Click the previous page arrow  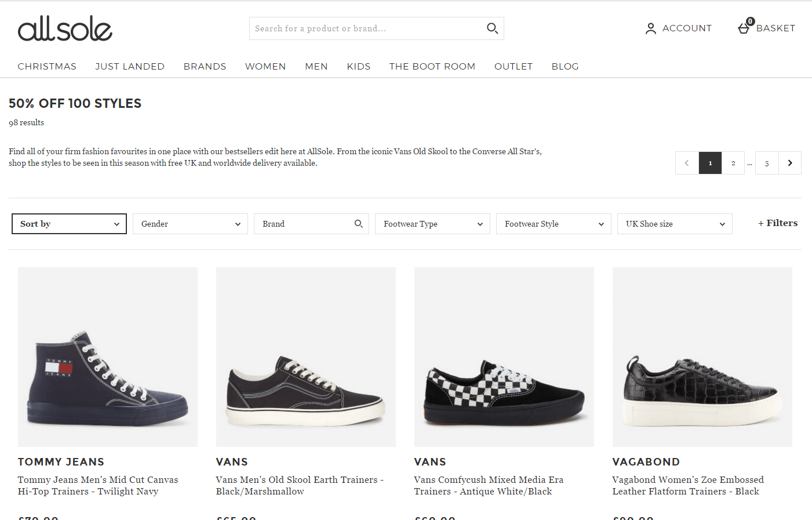click(x=687, y=163)
